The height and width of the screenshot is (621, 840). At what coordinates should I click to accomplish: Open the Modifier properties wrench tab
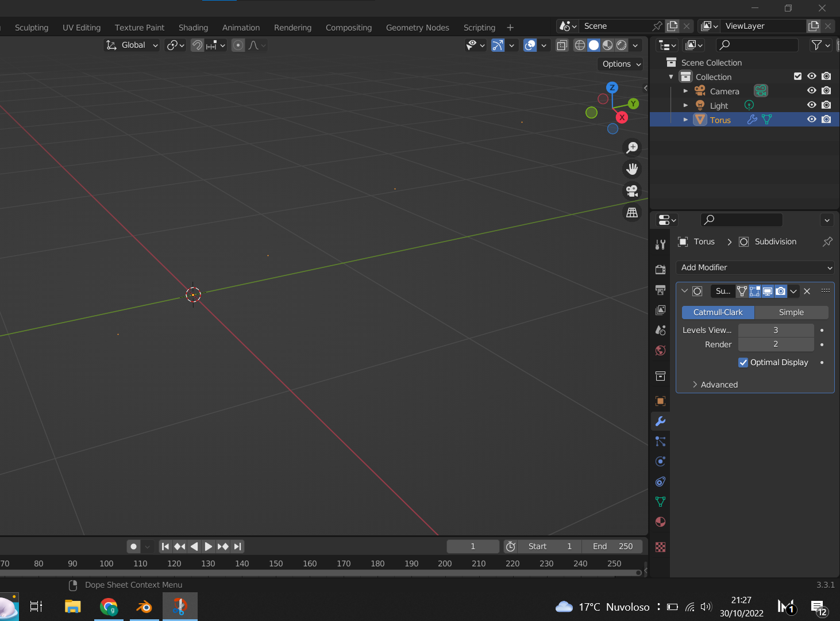(661, 421)
